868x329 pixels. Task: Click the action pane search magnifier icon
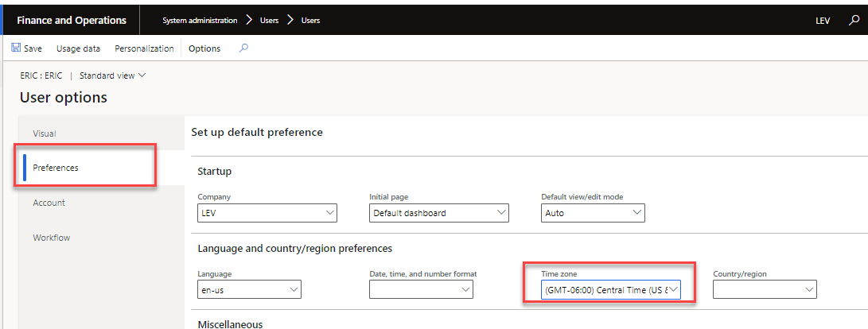click(x=243, y=48)
